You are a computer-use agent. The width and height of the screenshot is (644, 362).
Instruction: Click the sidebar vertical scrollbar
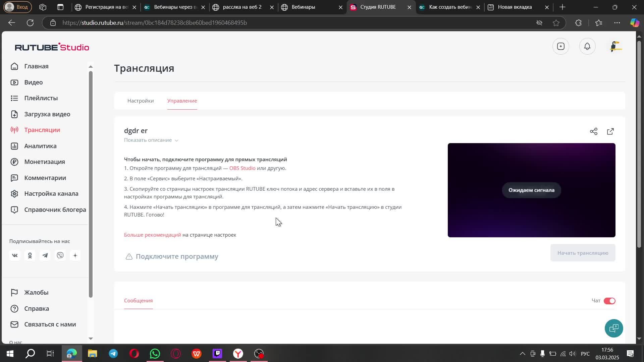point(91,184)
